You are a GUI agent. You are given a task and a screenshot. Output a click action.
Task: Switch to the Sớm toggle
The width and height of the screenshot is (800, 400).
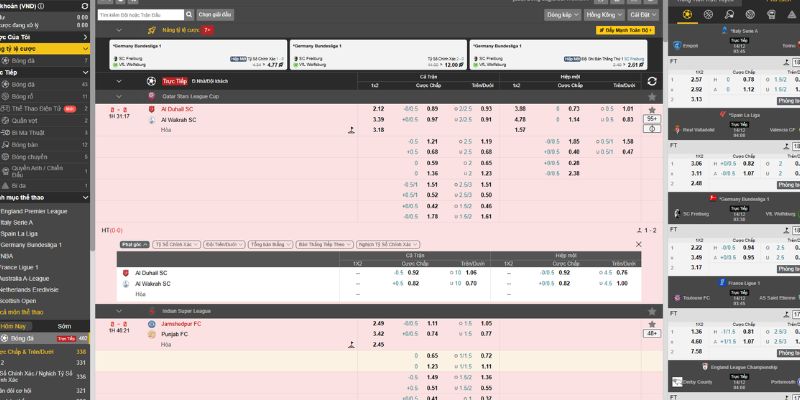tap(64, 326)
